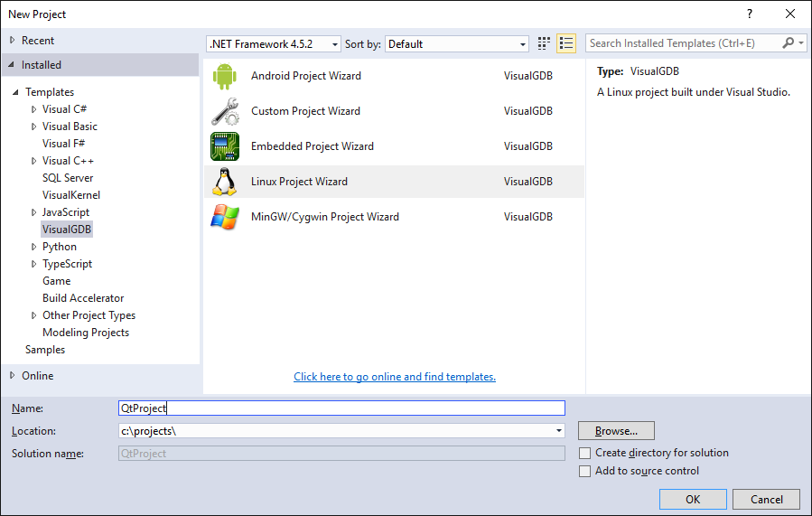The width and height of the screenshot is (812, 516).
Task: Click the Browse... button
Action: pos(616,430)
